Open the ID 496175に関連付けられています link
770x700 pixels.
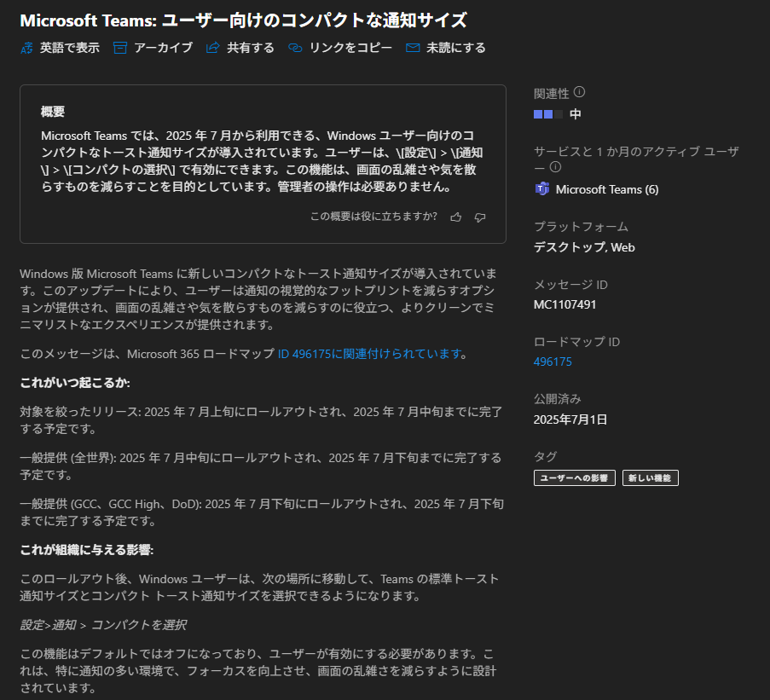tap(370, 354)
